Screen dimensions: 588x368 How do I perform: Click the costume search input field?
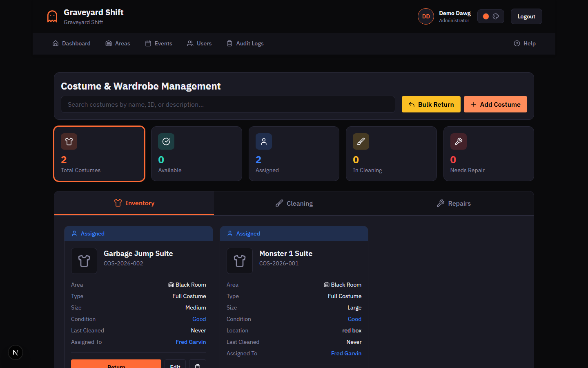228,104
